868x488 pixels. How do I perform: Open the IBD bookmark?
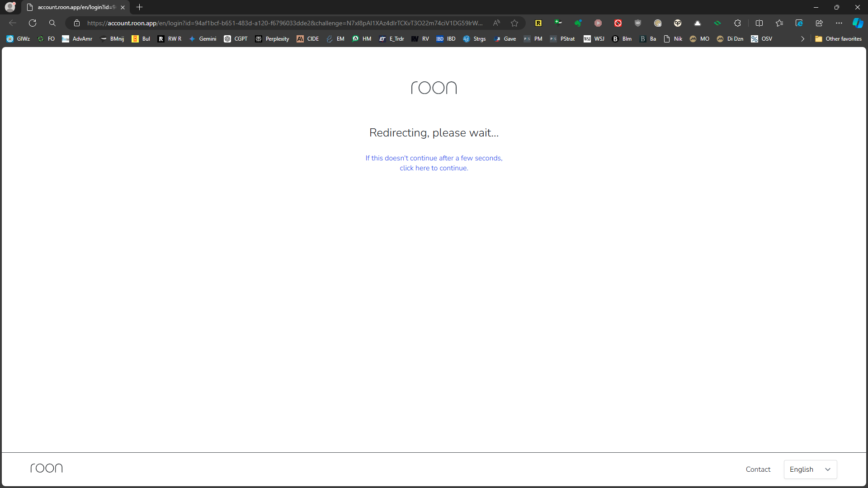tap(446, 39)
